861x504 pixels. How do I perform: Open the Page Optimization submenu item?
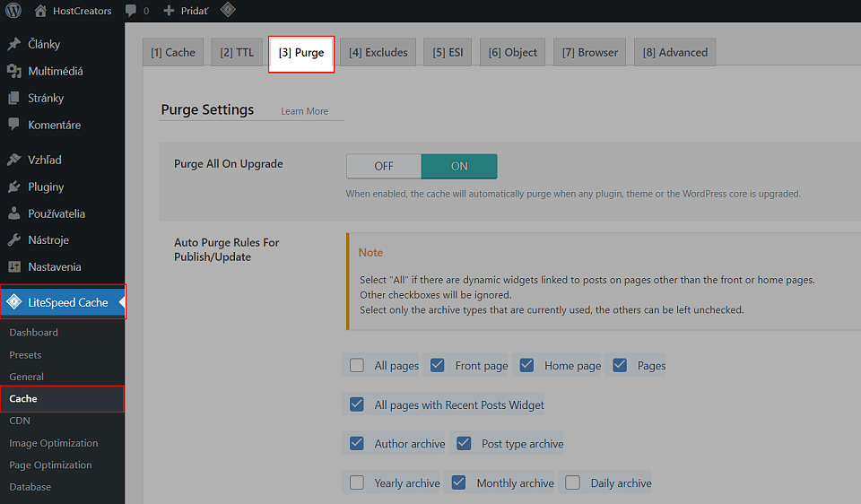tap(50, 465)
